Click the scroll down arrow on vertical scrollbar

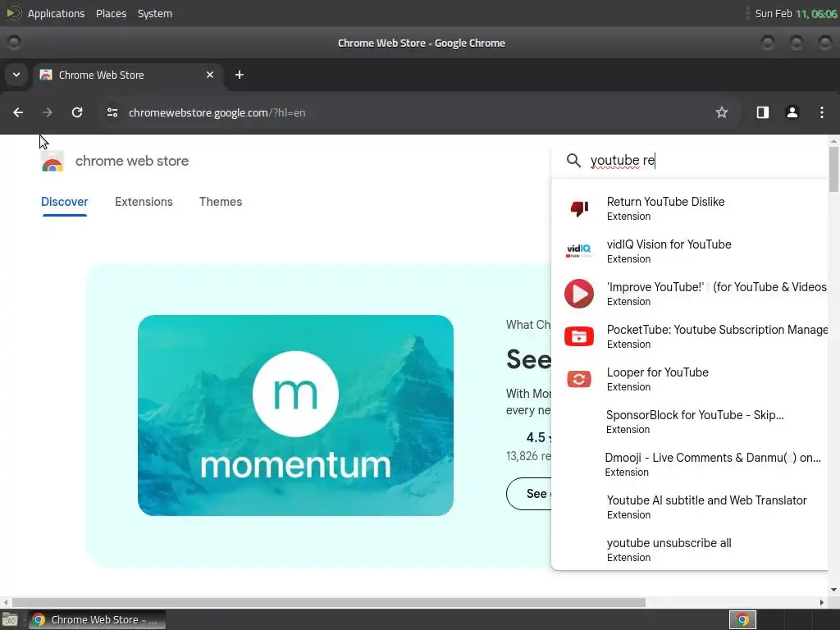coord(833,590)
